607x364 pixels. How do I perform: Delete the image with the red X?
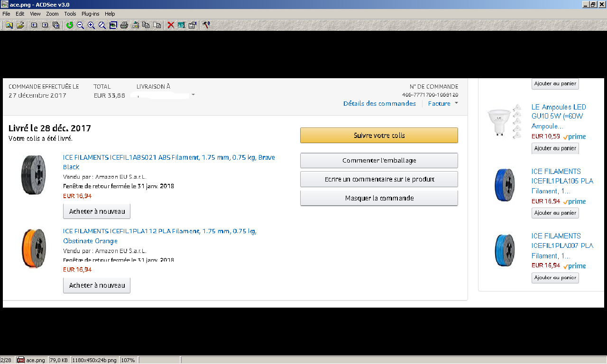171,25
